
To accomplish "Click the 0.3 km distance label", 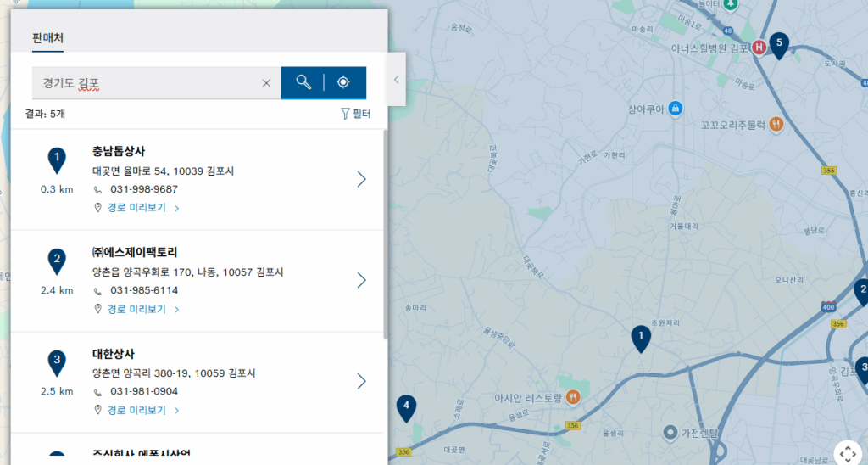I will (57, 189).
